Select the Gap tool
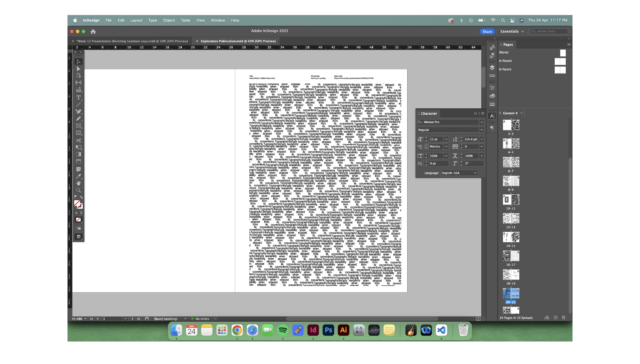Image resolution: width=640 pixels, height=364 pixels. pos(78,82)
